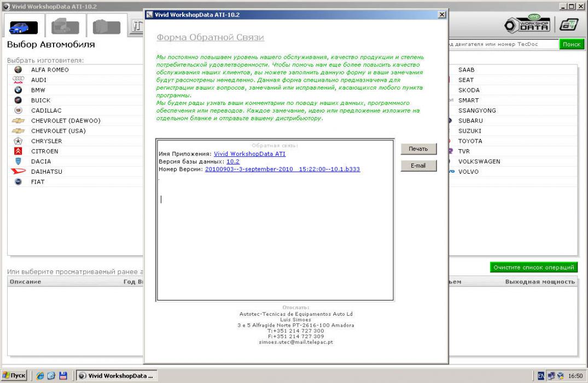Click the Выходная мощность column header

(x=540, y=282)
